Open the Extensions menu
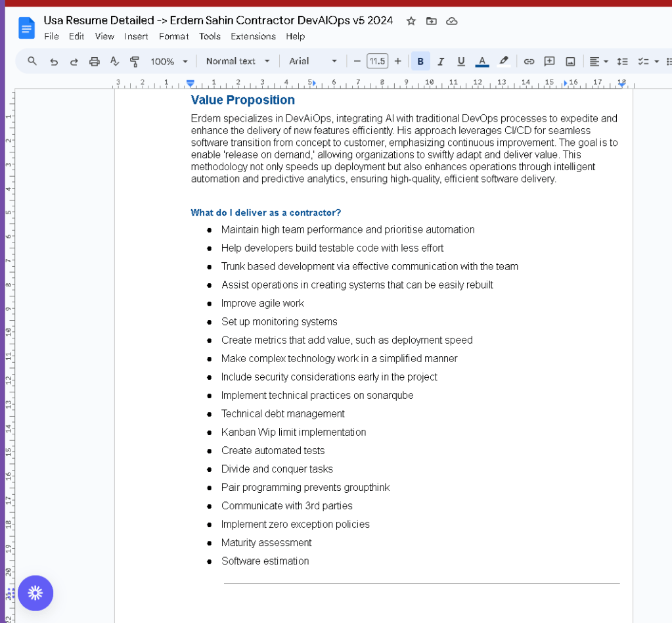Image resolution: width=672 pixels, height=623 pixels. click(x=254, y=36)
